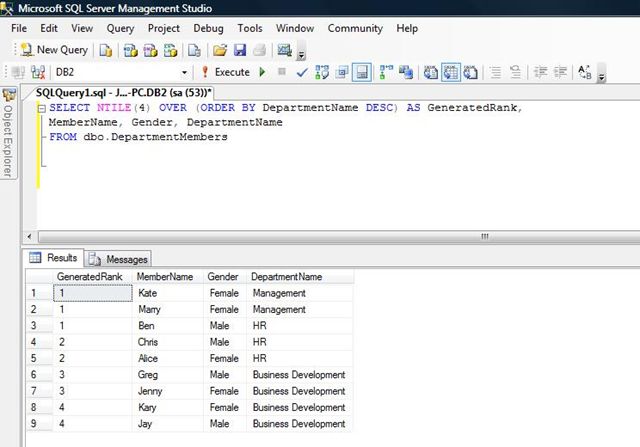Screen dimensions: 640x447
Task: Click dbo.DepartmentMembers in the query text
Action: tap(155, 137)
